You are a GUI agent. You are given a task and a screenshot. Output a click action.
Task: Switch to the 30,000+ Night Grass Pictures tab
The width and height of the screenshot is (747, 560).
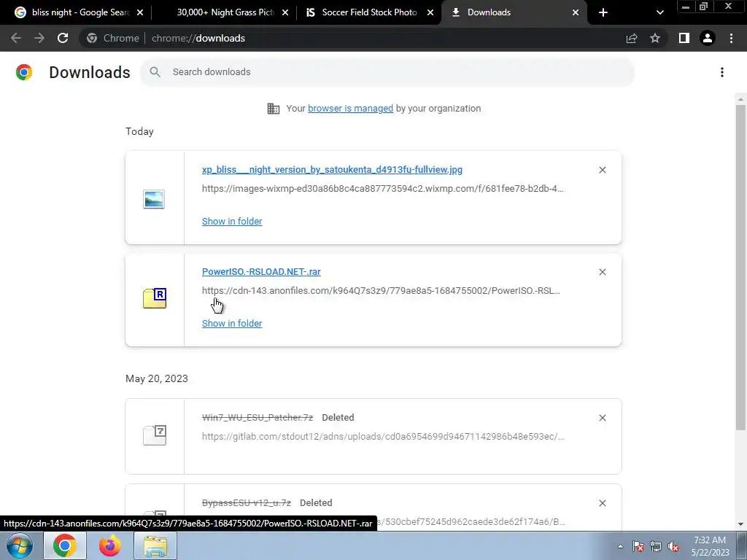[224, 12]
